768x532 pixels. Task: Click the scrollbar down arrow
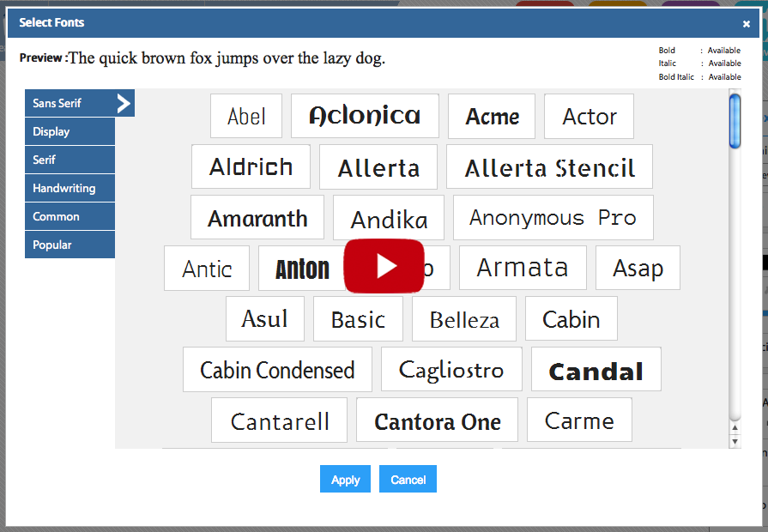click(x=735, y=441)
